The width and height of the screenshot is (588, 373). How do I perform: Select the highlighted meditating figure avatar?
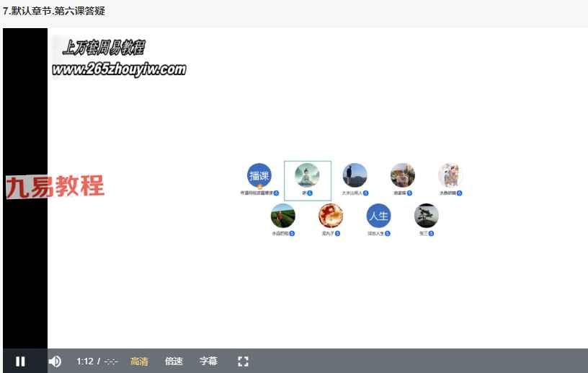coord(308,176)
